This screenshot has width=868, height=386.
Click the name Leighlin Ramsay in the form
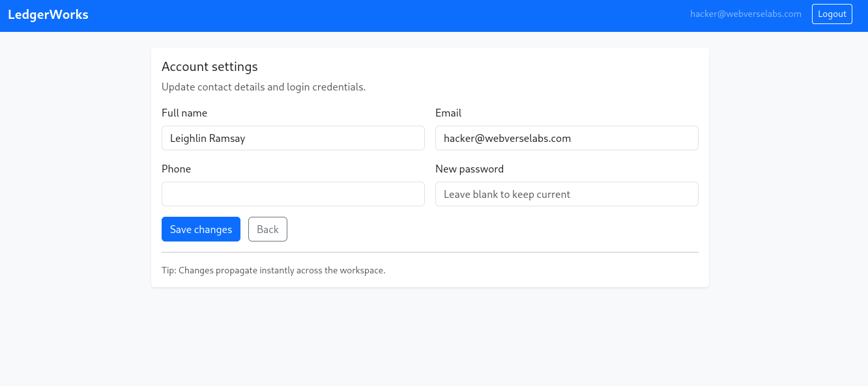click(x=208, y=138)
